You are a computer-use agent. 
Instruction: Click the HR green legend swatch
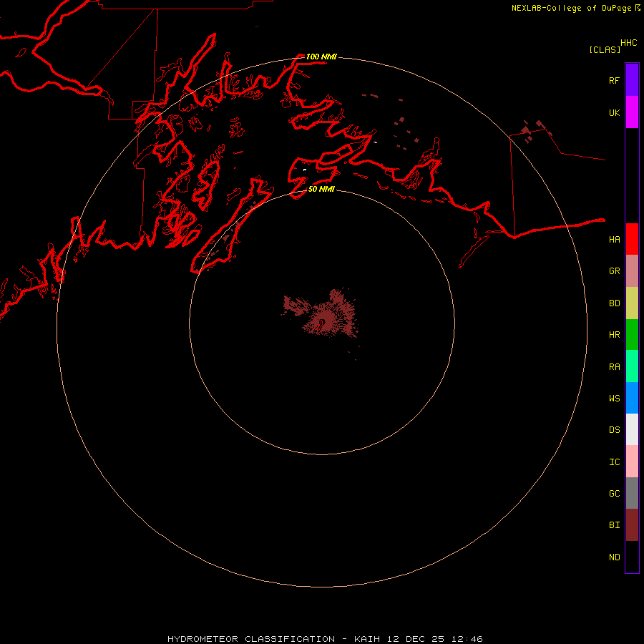pos(632,335)
